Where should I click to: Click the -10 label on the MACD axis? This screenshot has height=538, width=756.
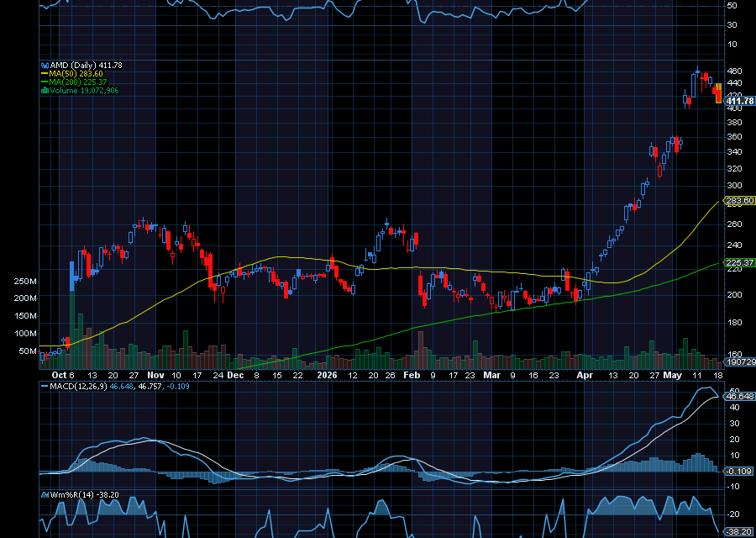732,487
